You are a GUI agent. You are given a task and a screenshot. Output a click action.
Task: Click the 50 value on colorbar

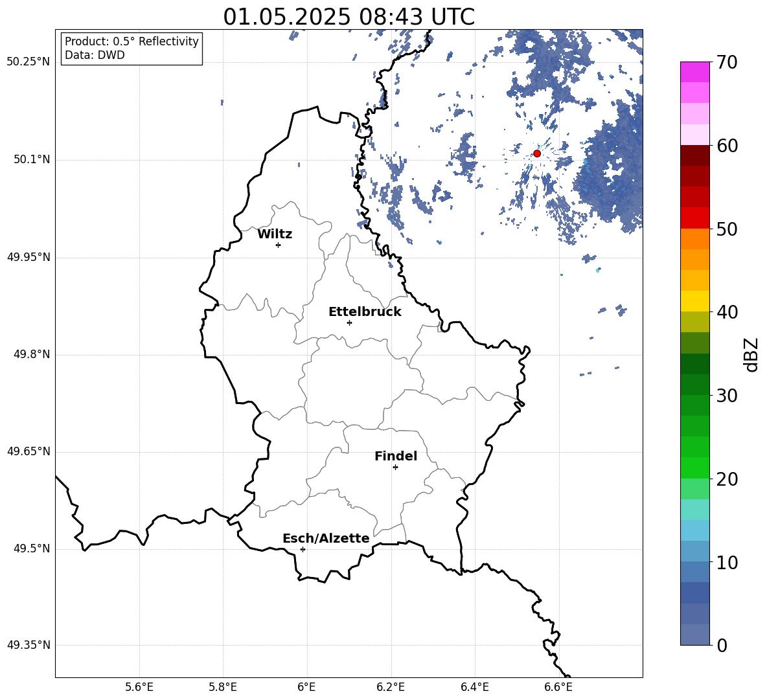tap(727, 229)
